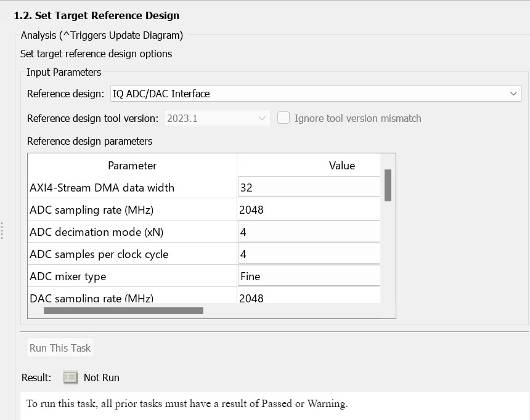Screen dimensions: 530x420
Task: Click the Parameter column header
Action: pyautogui.click(x=132, y=165)
